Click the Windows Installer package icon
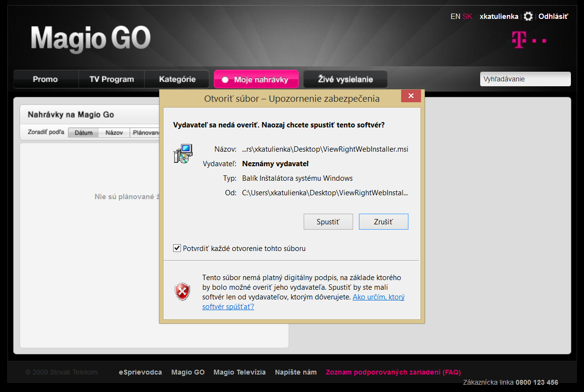The height and width of the screenshot is (392, 584). (183, 154)
